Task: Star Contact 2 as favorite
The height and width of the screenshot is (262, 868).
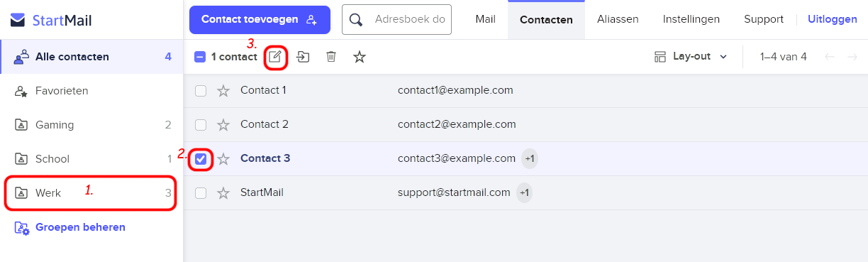Action: point(223,125)
